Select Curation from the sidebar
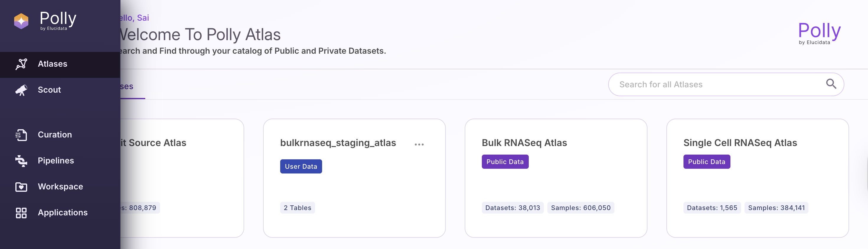 pyautogui.click(x=55, y=135)
